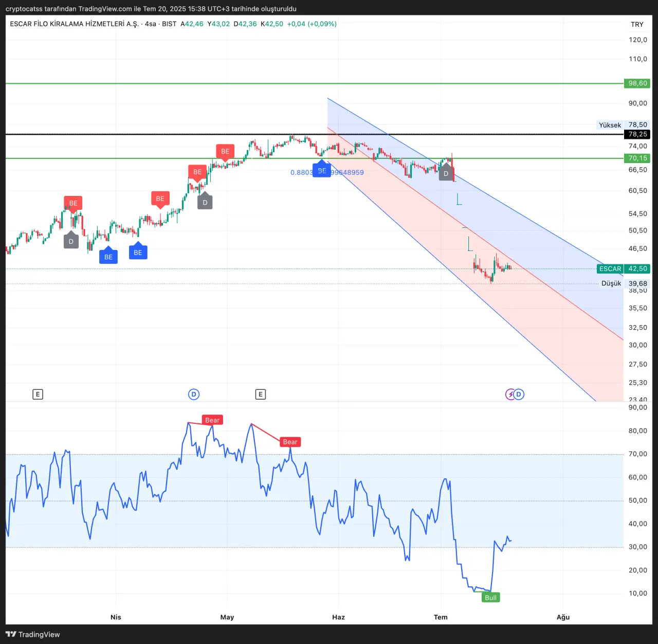This screenshot has width=658, height=644.
Task: Click the earnings E icon near May
Action: [261, 395]
